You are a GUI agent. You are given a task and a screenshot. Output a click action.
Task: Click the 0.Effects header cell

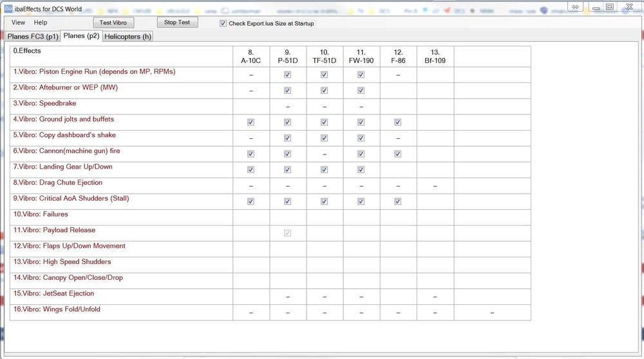tap(121, 56)
